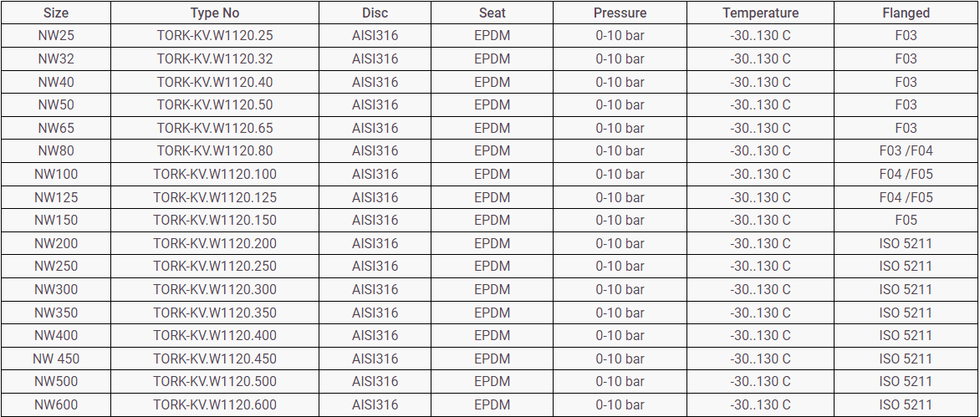
Task: Click the Temperature column header
Action: (x=760, y=13)
